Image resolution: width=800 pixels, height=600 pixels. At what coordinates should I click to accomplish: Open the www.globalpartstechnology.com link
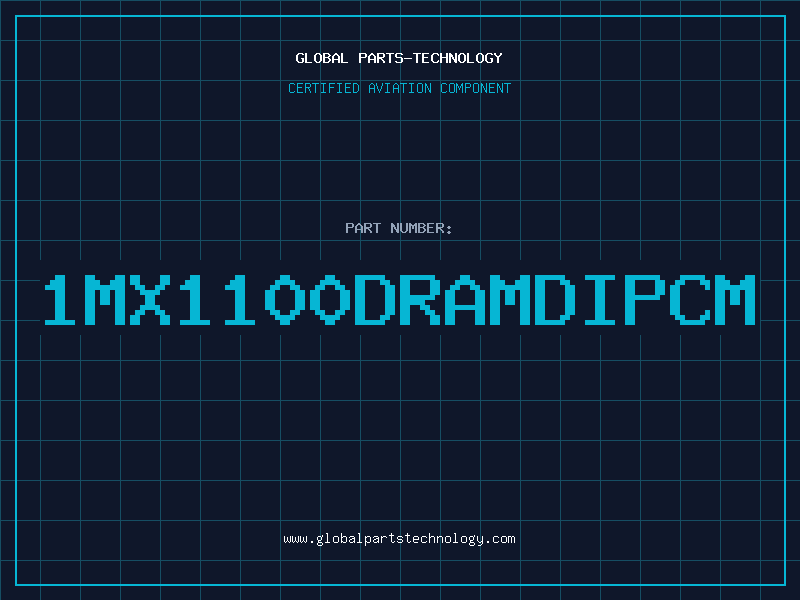pyautogui.click(x=399, y=539)
